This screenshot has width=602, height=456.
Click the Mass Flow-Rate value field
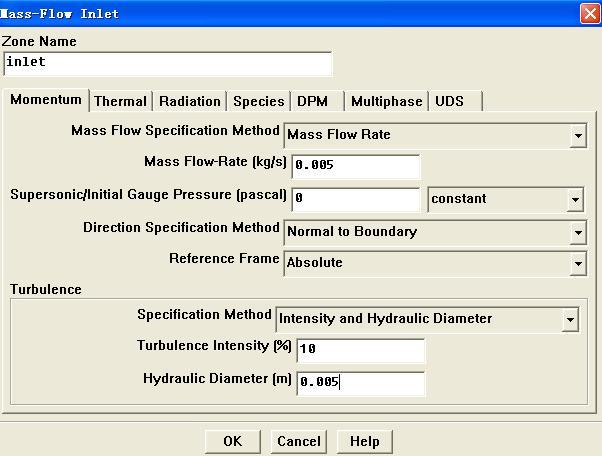pos(356,165)
